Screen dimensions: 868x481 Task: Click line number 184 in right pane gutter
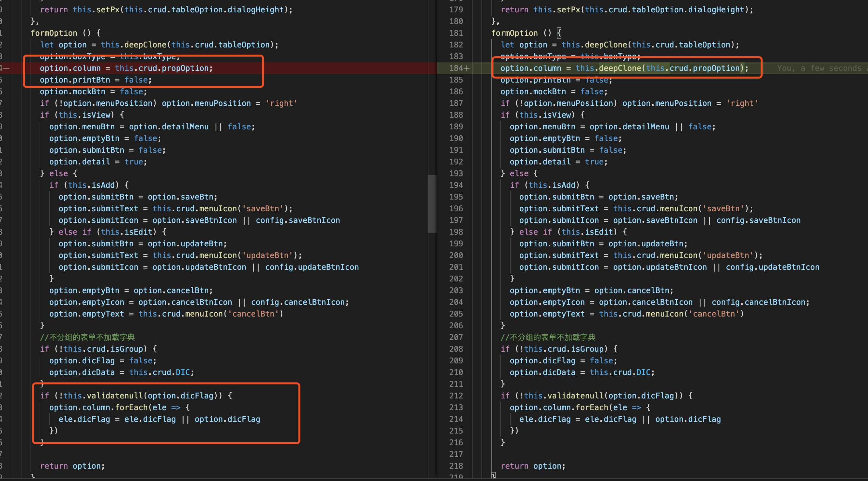(x=456, y=68)
